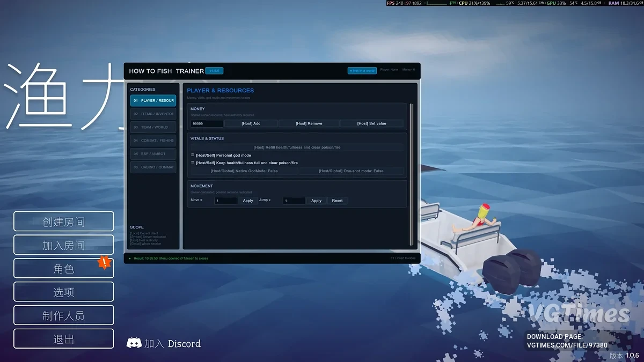This screenshot has height=362, width=644.
Task: Click [Host] Add money button
Action: 251,123
